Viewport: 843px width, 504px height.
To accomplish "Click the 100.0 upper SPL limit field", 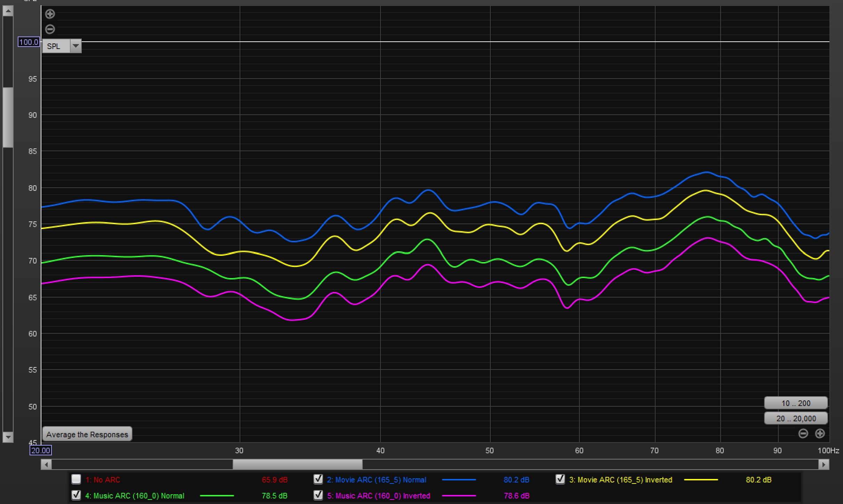I will (29, 42).
